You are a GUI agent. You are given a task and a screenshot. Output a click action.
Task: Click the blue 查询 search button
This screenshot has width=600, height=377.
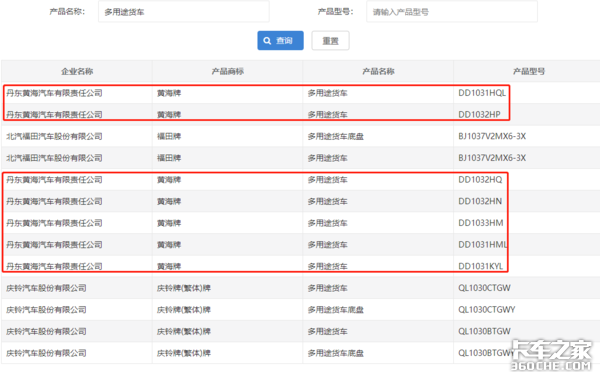(280, 41)
